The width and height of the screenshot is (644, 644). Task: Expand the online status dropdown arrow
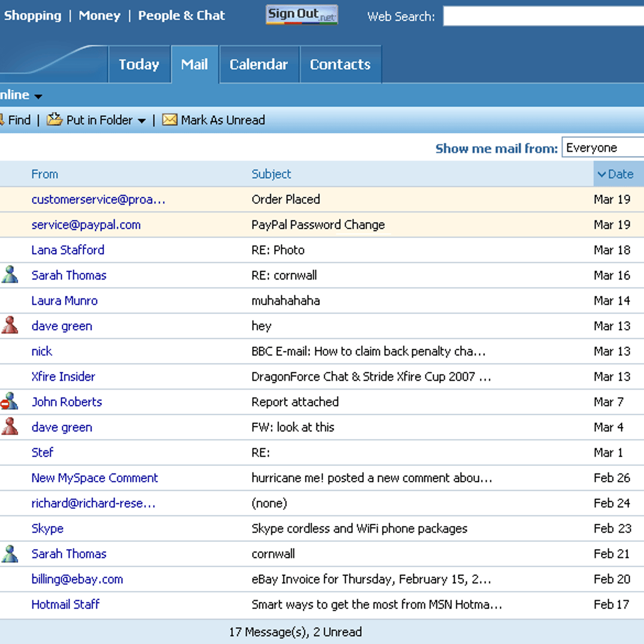point(38,97)
